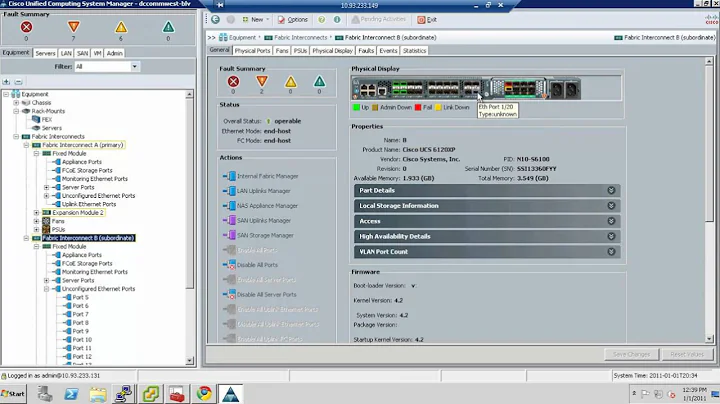Screen dimensions: 720x404
Task: Open the red toolbox app in taskbar
Action: [177, 394]
